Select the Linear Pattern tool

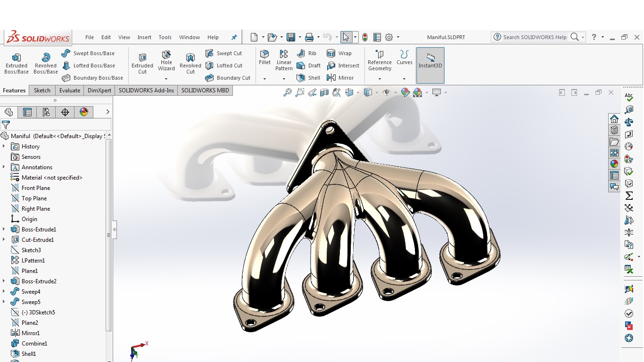284,61
